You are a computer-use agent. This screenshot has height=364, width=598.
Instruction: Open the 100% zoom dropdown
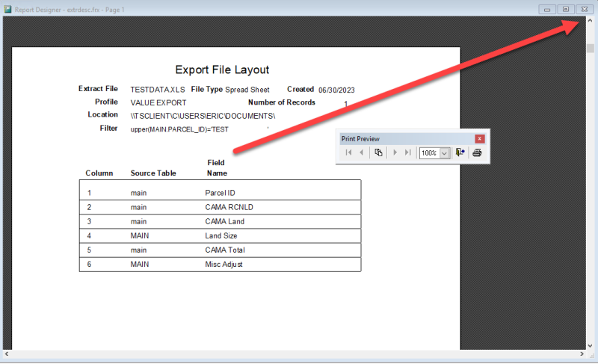[444, 153]
